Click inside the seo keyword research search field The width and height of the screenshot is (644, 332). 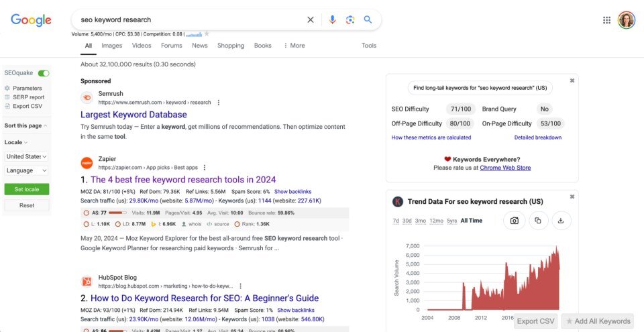point(189,19)
